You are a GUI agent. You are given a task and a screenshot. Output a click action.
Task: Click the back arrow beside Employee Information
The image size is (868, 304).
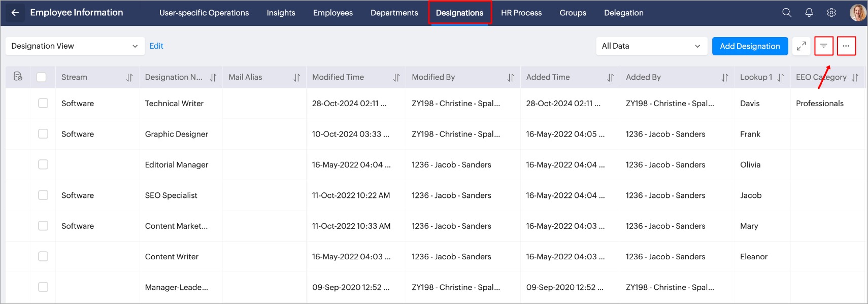pos(15,13)
